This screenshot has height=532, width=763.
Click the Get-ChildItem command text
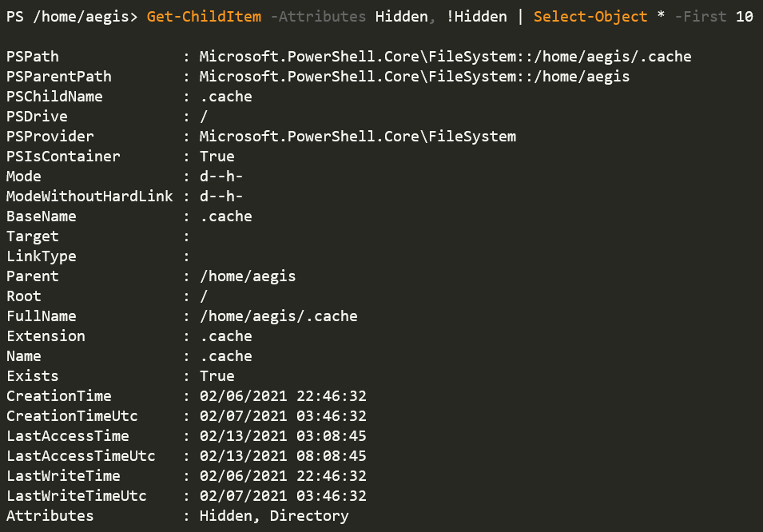click(x=204, y=17)
